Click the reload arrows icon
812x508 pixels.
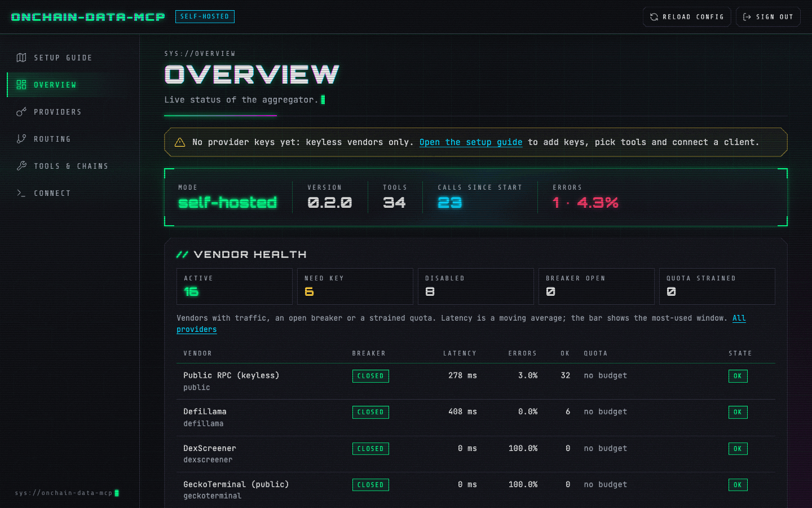pos(654,17)
